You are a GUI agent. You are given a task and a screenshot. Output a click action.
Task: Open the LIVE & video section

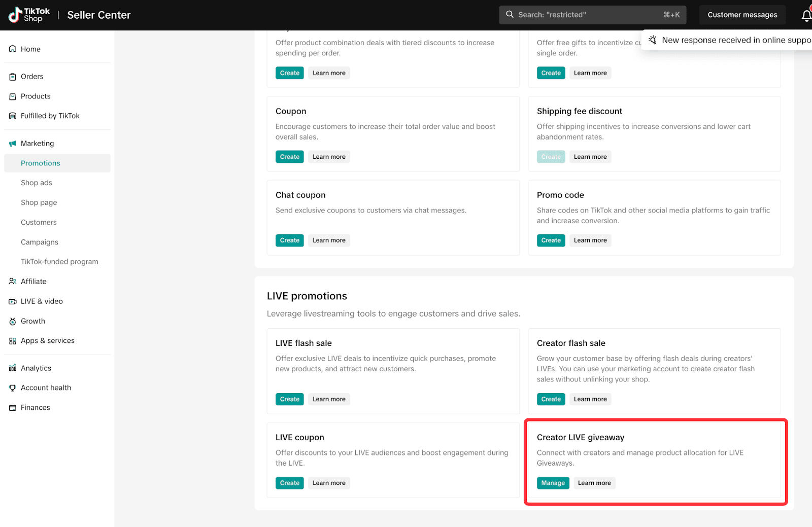pos(12,301)
